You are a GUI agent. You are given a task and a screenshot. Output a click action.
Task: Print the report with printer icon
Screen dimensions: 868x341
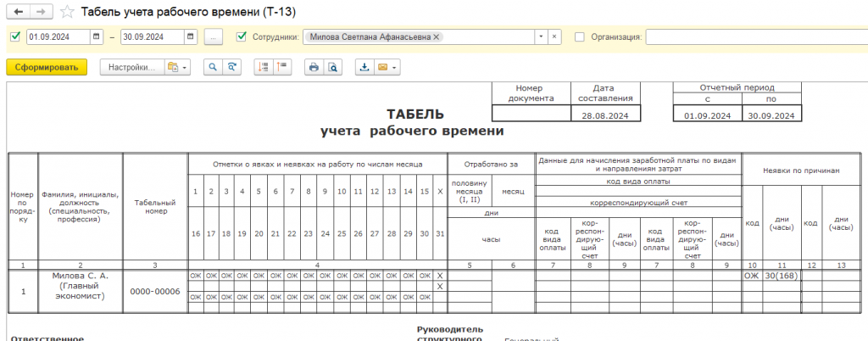pyautogui.click(x=314, y=68)
